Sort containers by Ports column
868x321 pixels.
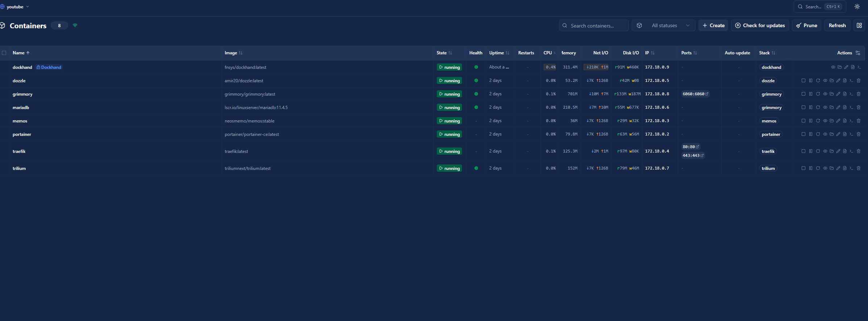(x=689, y=53)
